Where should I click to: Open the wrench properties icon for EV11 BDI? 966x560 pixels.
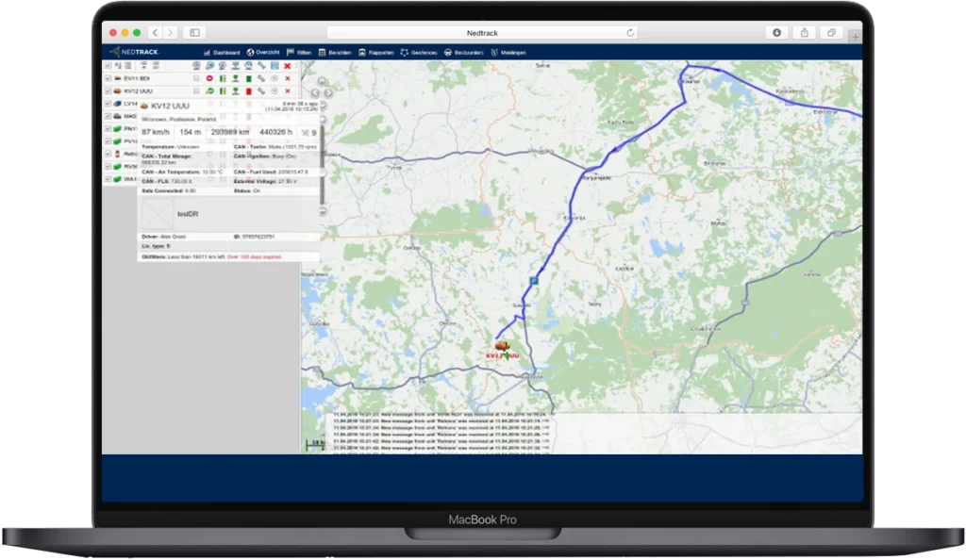(261, 78)
